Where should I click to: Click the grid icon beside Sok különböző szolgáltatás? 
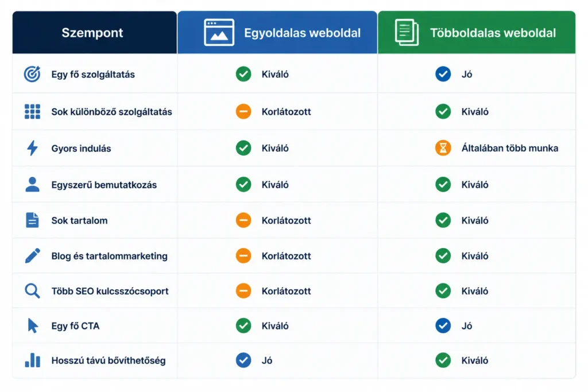click(32, 111)
